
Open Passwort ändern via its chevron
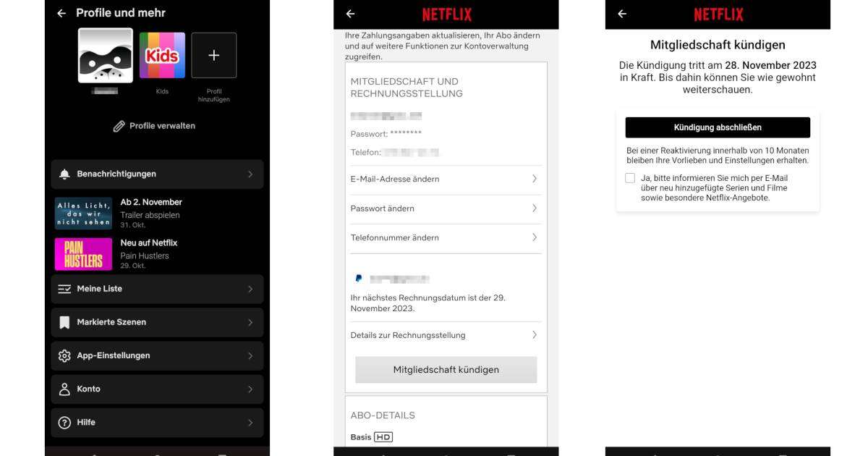534,208
